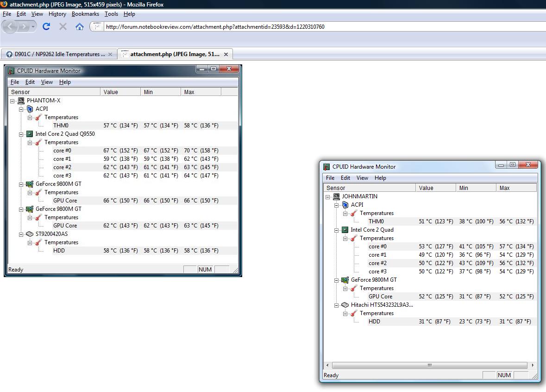Close the attachment.php tab
This screenshot has height=392, width=546.
pyautogui.click(x=226, y=54)
